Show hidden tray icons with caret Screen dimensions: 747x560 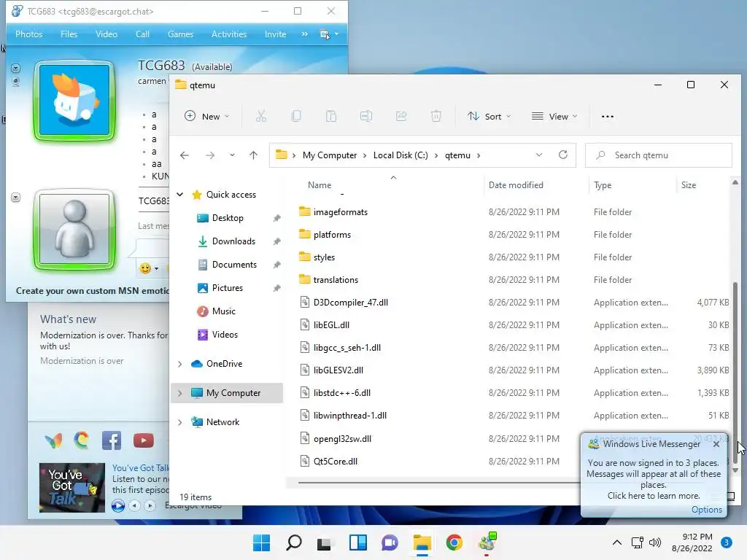[x=617, y=542]
